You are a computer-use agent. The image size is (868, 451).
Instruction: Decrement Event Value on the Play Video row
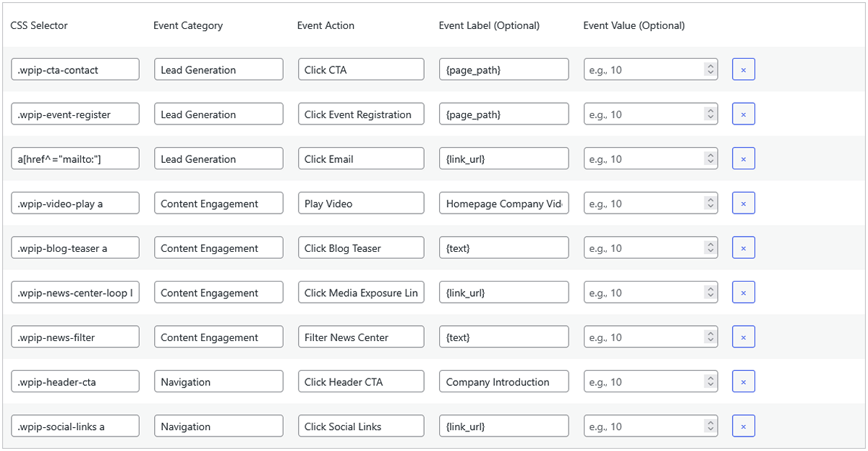[x=710, y=206]
